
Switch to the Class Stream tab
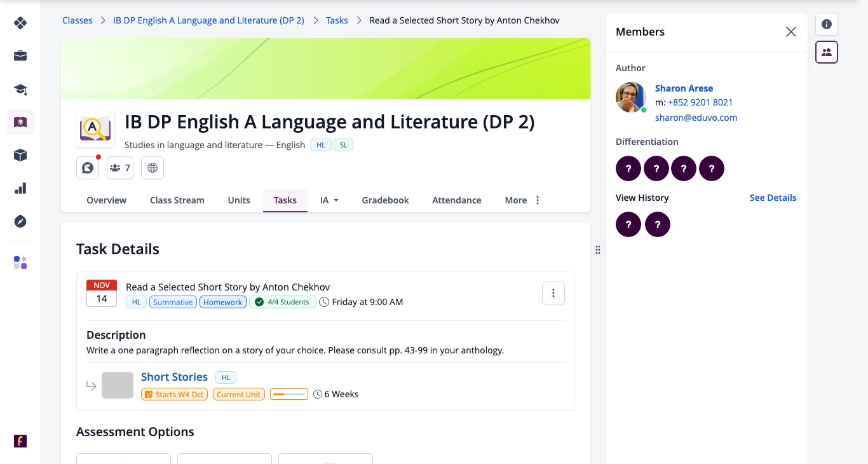[x=177, y=200]
